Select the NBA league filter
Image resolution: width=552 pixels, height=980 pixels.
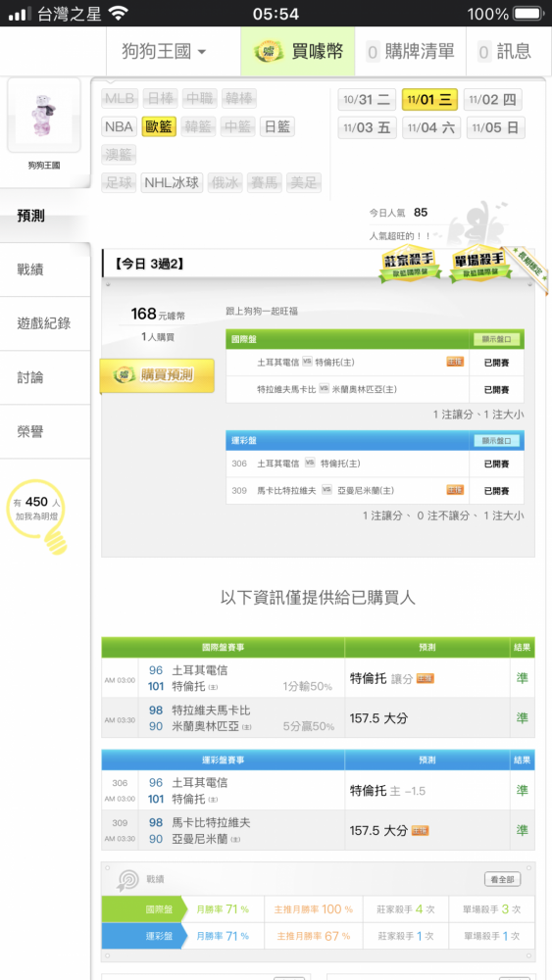tap(119, 126)
